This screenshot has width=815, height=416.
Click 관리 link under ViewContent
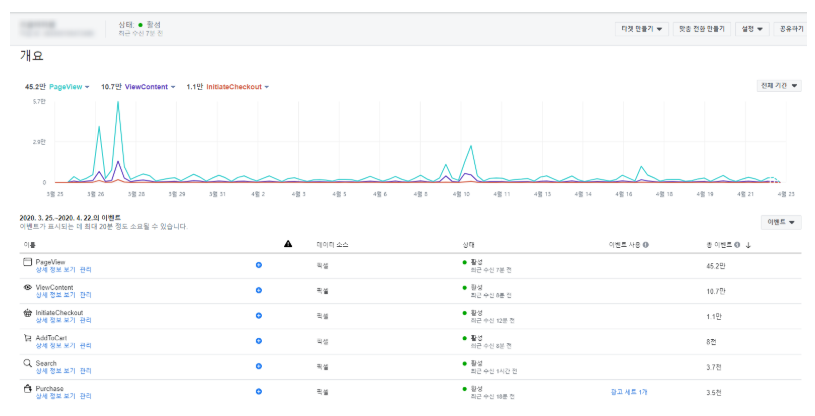(85, 295)
